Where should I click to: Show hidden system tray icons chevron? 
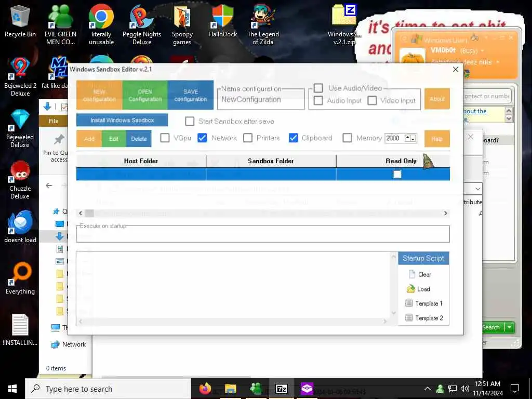click(x=428, y=389)
